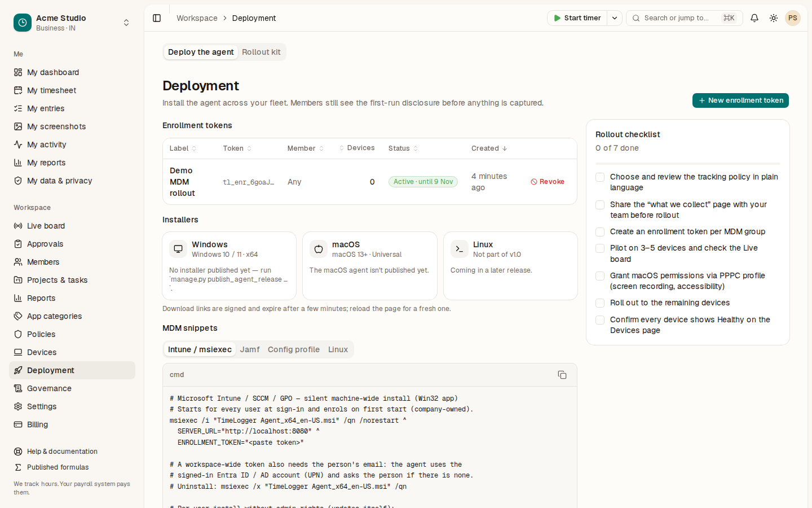
Task: Click the App categories tag icon
Action: [18, 316]
